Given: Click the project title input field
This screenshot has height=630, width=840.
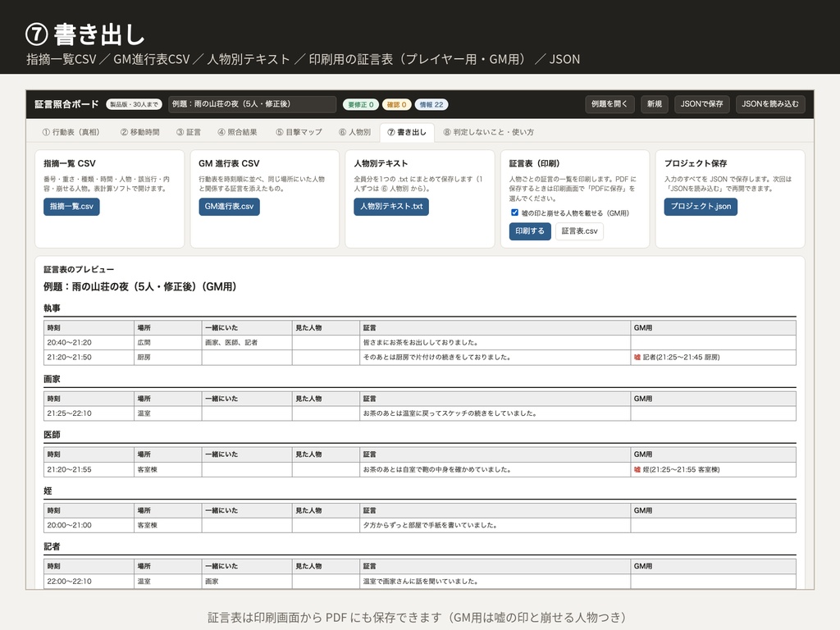Looking at the screenshot, I should click(253, 104).
